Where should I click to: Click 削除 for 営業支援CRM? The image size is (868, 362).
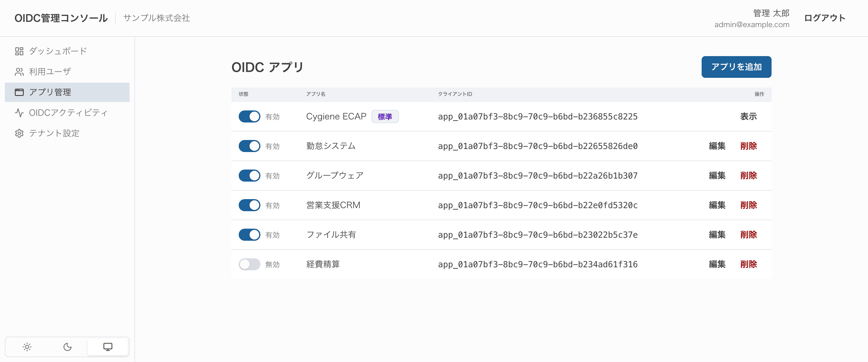748,205
